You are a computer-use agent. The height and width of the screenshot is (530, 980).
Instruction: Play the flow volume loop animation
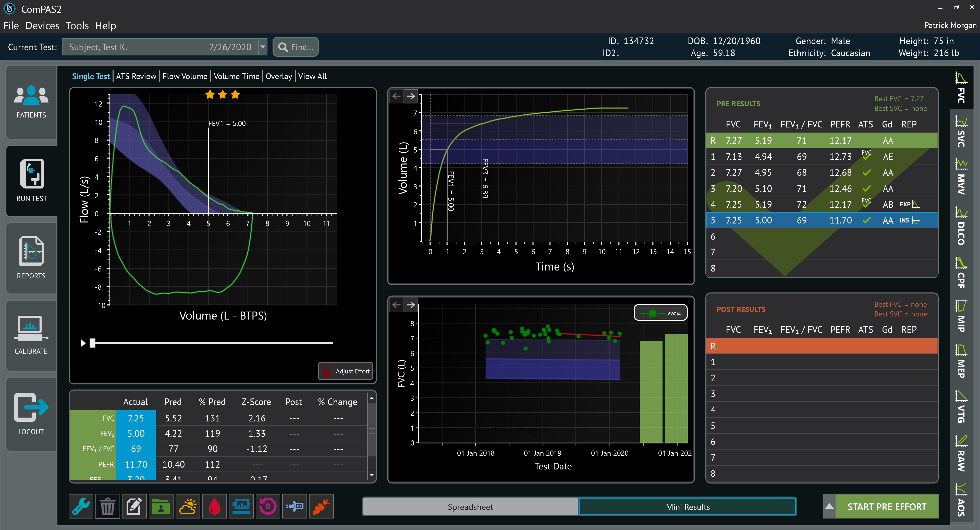coord(83,343)
